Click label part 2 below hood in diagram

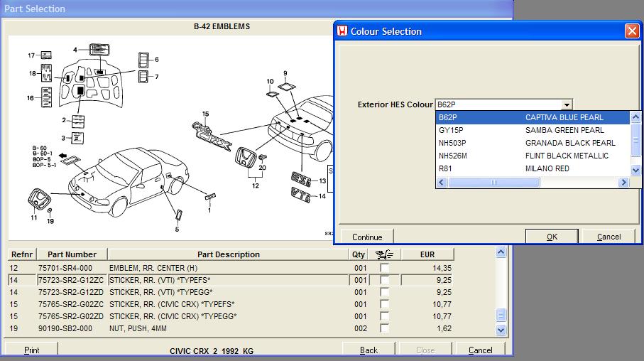pyautogui.click(x=78, y=122)
